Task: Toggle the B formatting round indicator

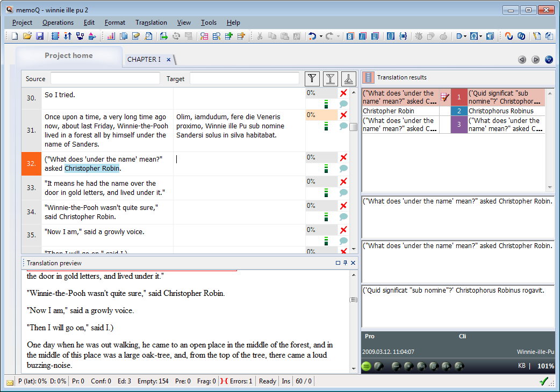Action: click(434, 366)
